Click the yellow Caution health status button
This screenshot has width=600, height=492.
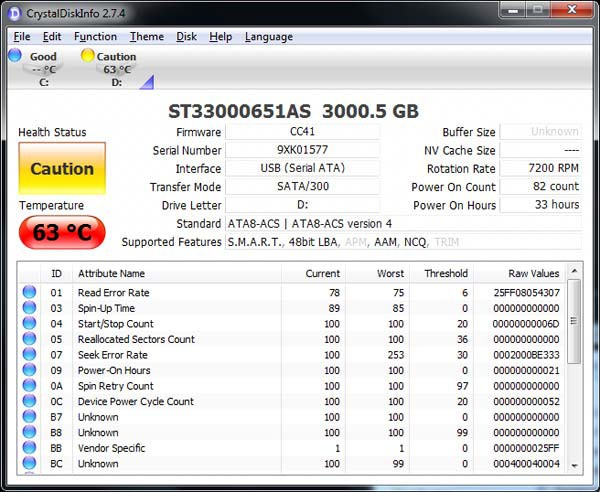point(62,169)
